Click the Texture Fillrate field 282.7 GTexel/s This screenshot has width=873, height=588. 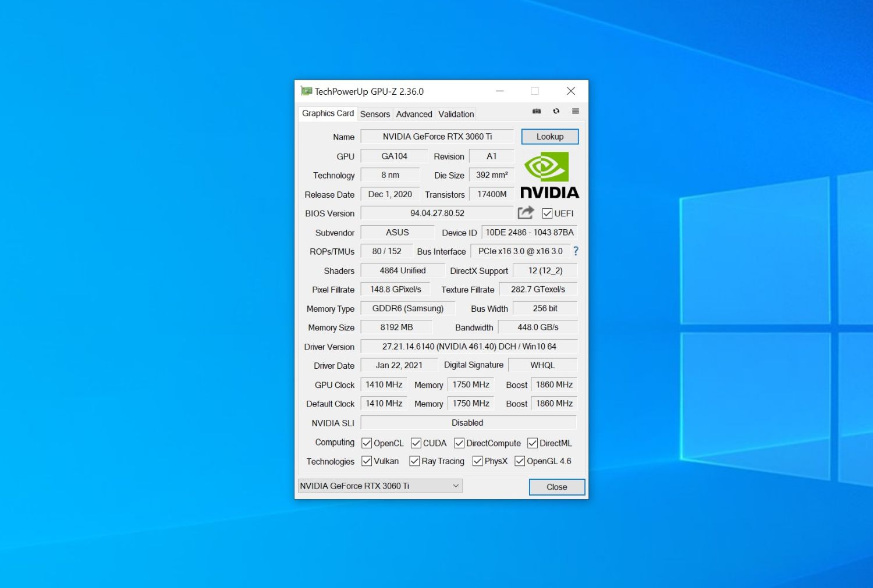[x=538, y=289]
